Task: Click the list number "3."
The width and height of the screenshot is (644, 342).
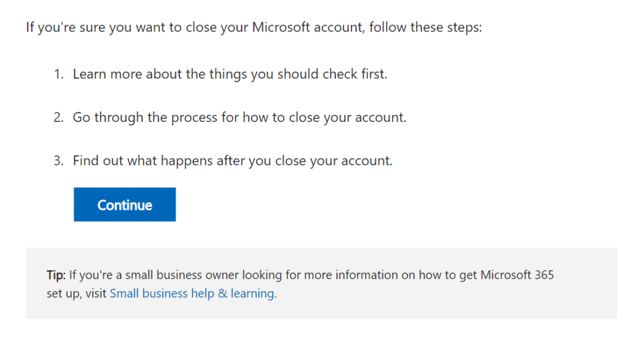Action: coord(58,161)
